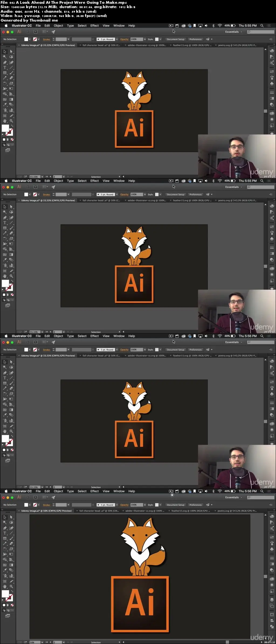Reset default fill and stroke in the first frame
This screenshot has height=644, width=276.
(3, 134)
